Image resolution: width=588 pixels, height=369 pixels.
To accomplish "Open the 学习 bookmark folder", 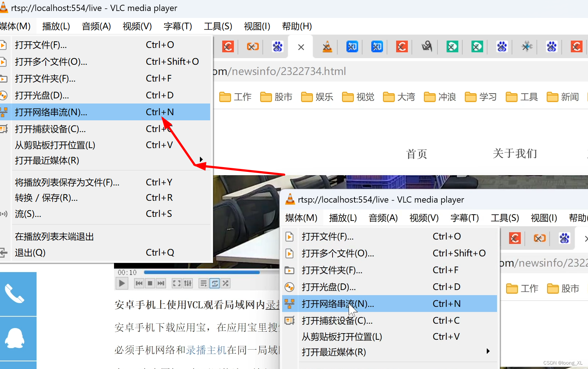I will click(x=481, y=97).
